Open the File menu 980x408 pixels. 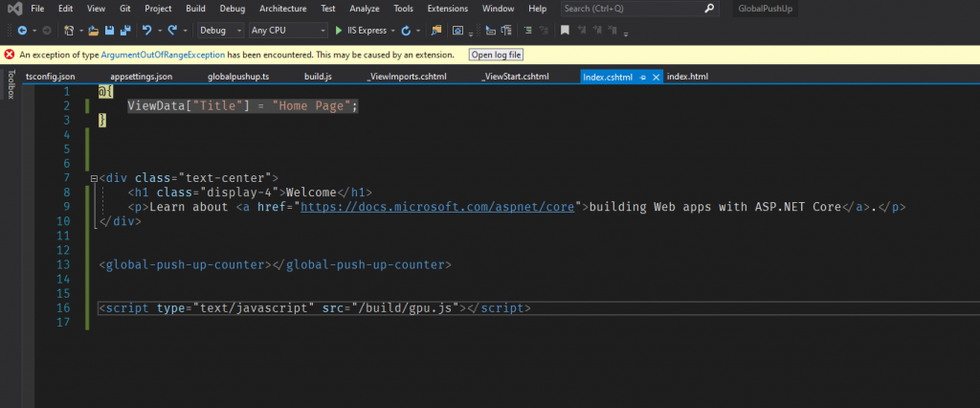coord(37,9)
